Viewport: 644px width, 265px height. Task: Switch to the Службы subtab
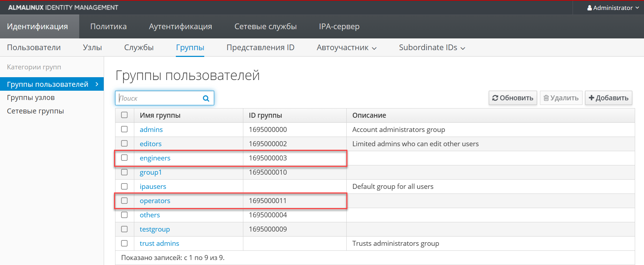click(139, 47)
